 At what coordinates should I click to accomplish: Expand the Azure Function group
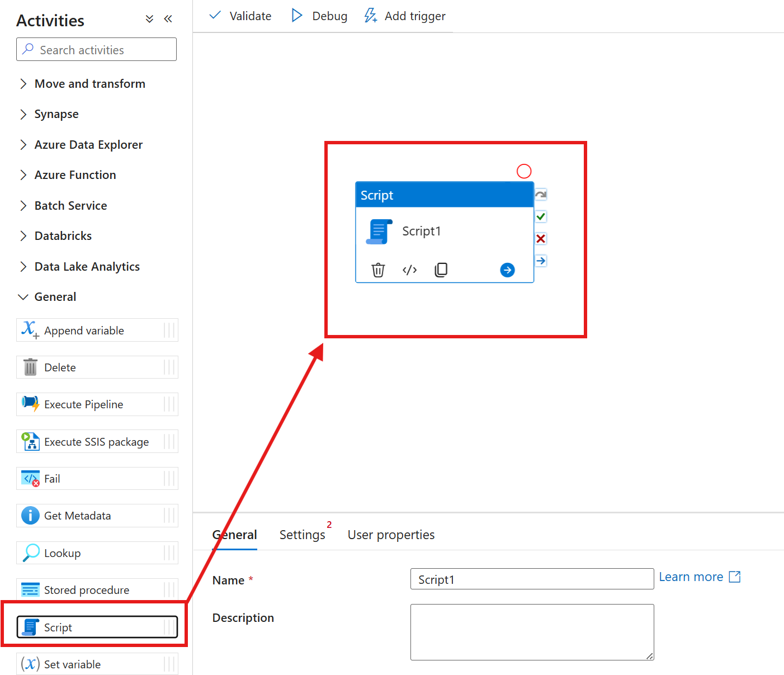click(x=68, y=175)
